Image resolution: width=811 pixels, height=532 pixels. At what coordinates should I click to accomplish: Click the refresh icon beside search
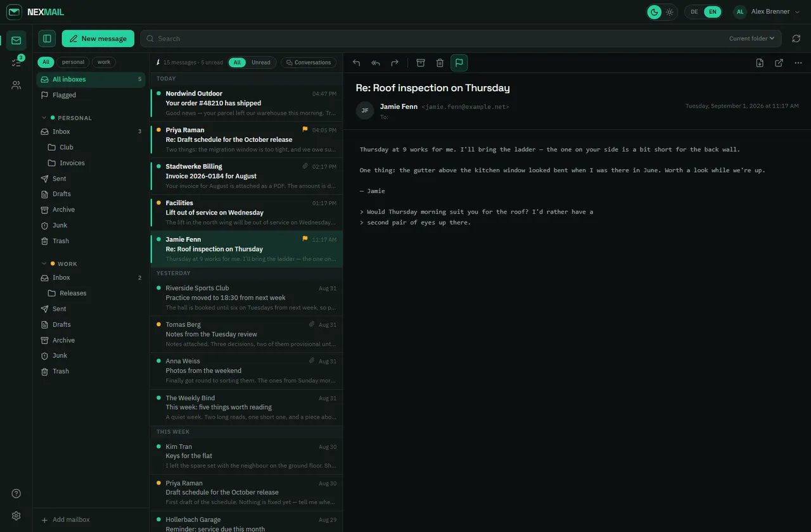pos(796,39)
